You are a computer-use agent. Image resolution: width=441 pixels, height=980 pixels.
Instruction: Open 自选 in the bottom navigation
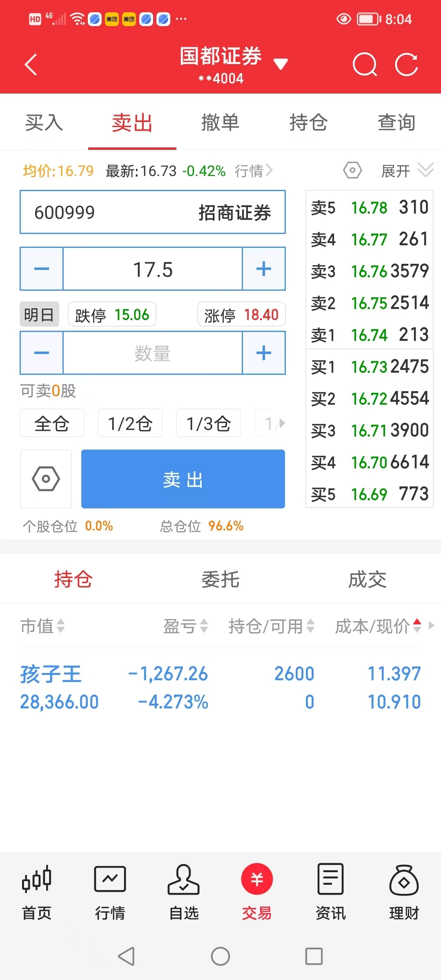click(184, 892)
